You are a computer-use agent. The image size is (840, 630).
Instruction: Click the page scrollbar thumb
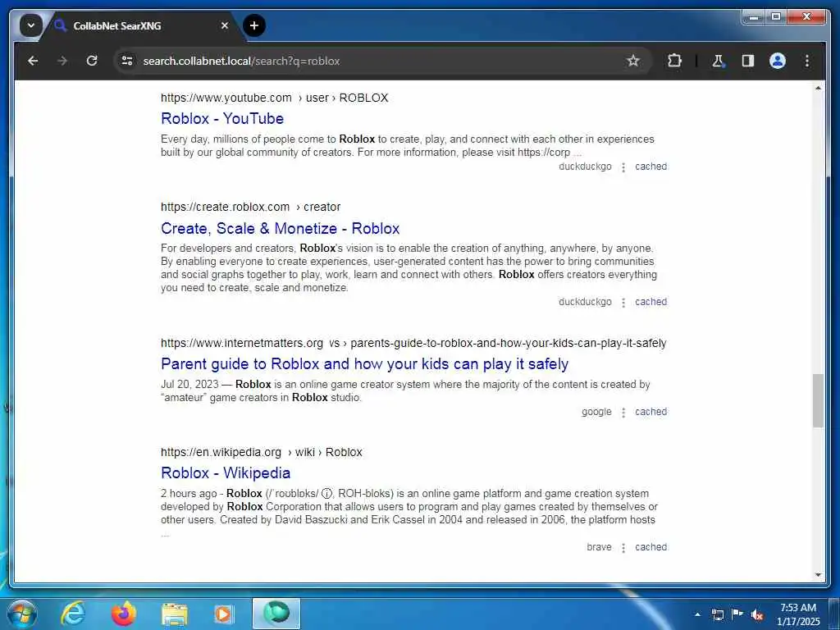pyautogui.click(x=818, y=400)
